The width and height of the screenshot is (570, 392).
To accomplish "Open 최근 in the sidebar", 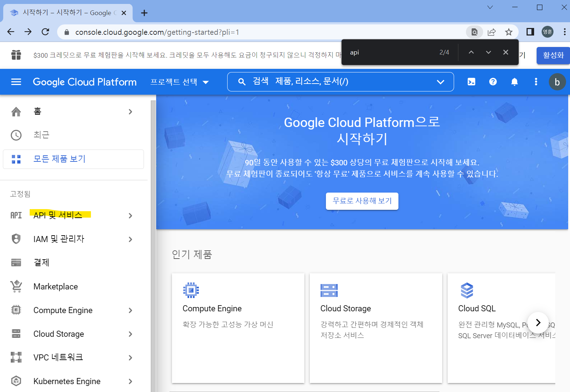I will pyautogui.click(x=73, y=135).
